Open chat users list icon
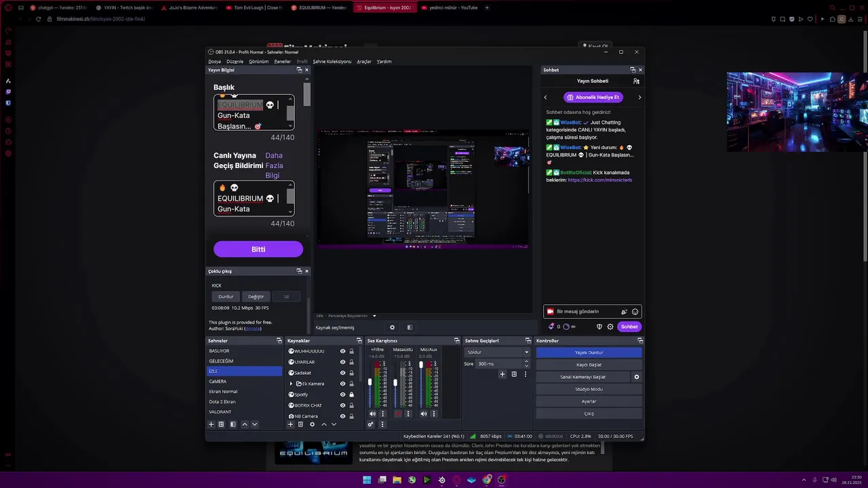 636,81
